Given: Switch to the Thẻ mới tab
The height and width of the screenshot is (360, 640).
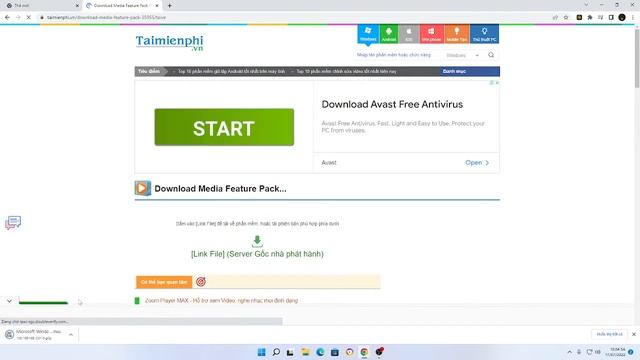Looking at the screenshot, I should point(41,6).
